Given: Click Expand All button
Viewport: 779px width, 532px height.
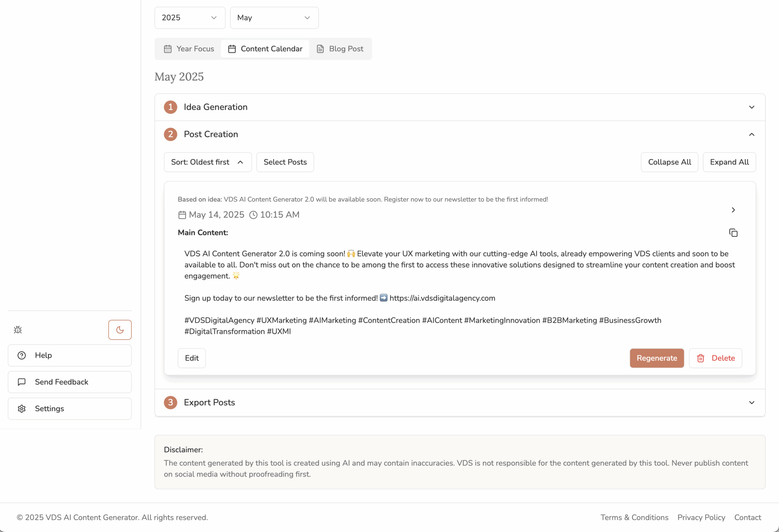Looking at the screenshot, I should tap(729, 162).
